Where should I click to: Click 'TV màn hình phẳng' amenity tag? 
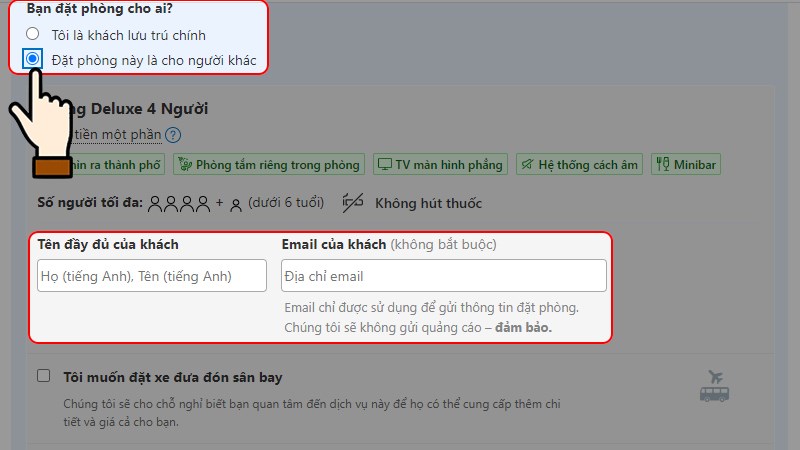coord(440,164)
